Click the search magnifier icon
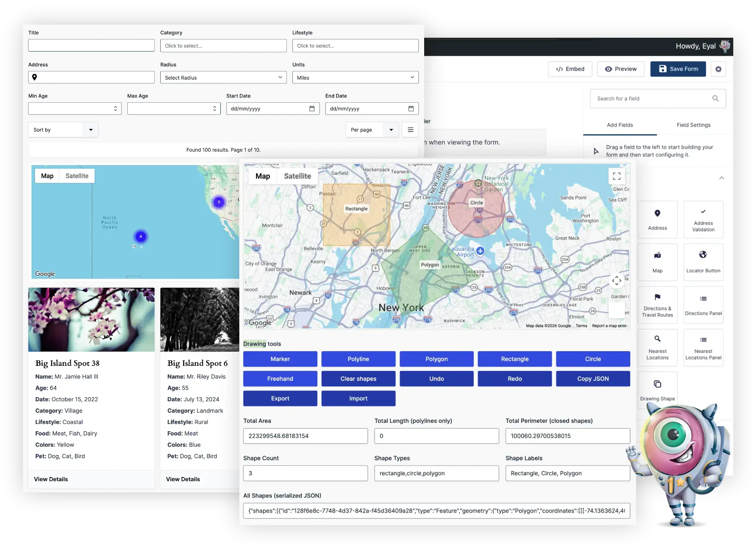Screen dimensions: 756x547 point(715,98)
